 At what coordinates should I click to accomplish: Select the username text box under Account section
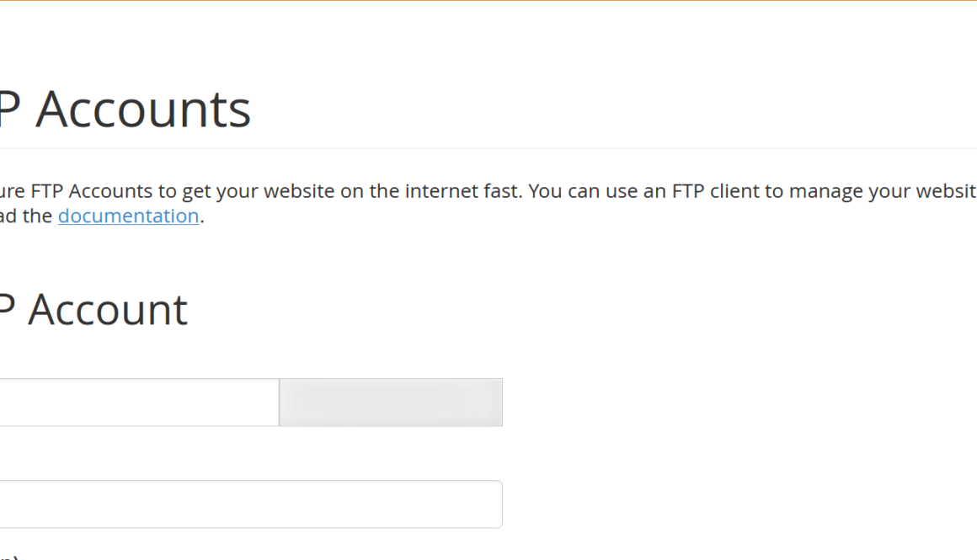point(139,402)
